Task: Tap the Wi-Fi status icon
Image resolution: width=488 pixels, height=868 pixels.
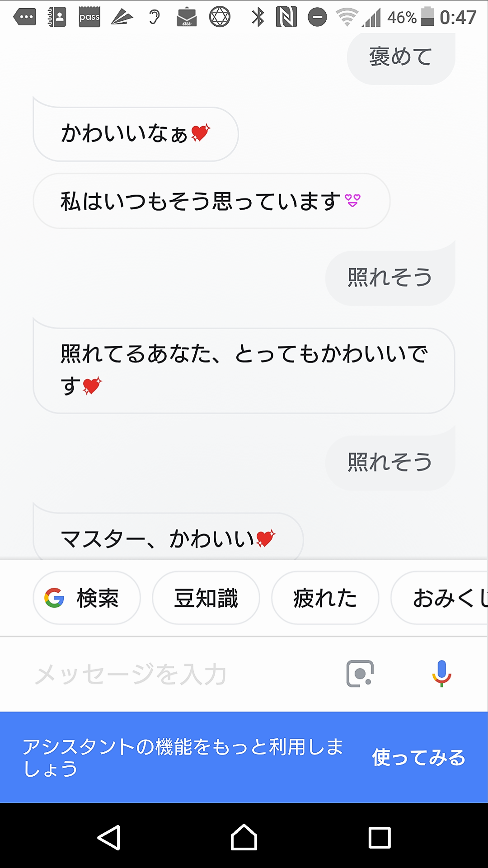Action: (x=347, y=17)
